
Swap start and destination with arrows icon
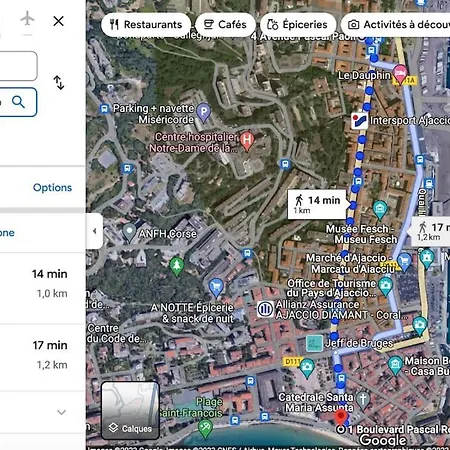(x=59, y=83)
